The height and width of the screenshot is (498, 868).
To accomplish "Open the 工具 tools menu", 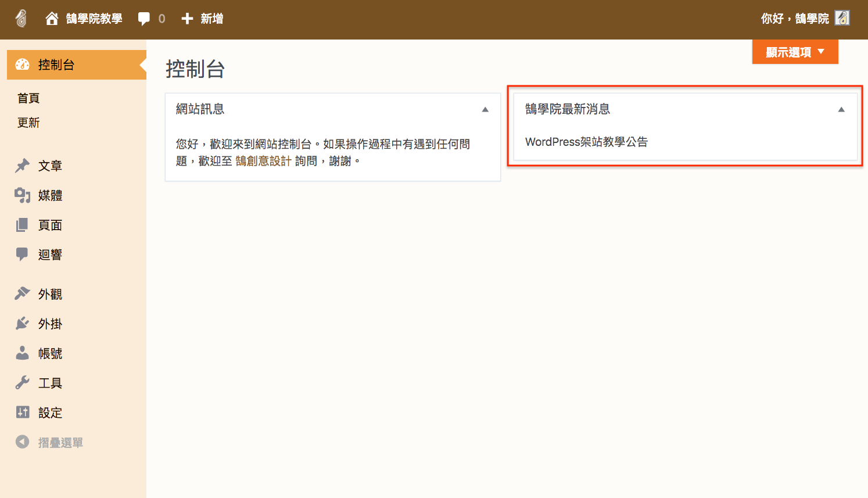I will (50, 383).
